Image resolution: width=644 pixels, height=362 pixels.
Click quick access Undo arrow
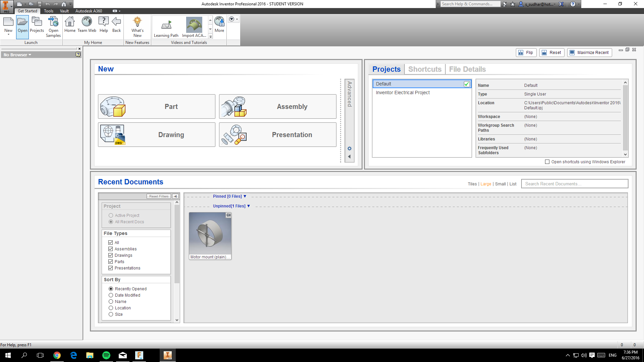point(48,4)
